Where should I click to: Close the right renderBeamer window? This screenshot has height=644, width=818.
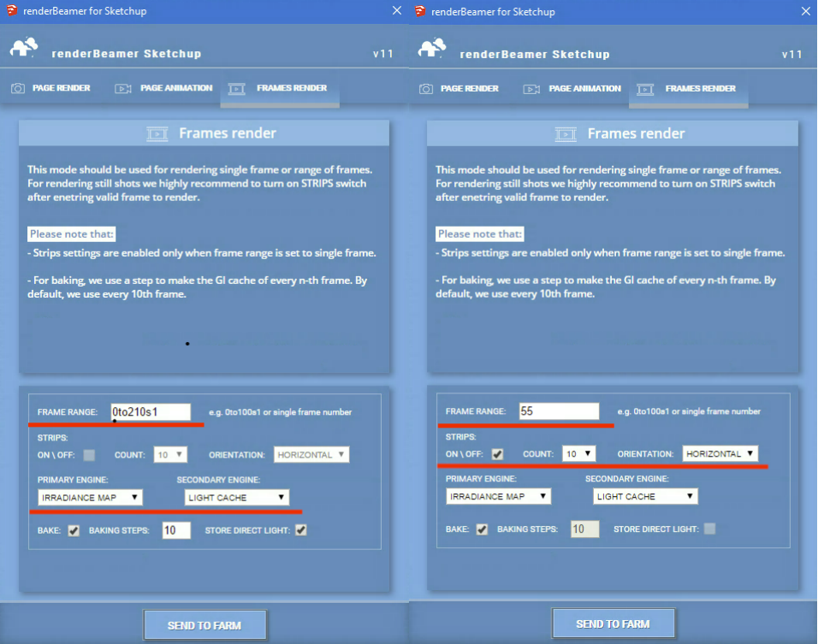pos(806,11)
